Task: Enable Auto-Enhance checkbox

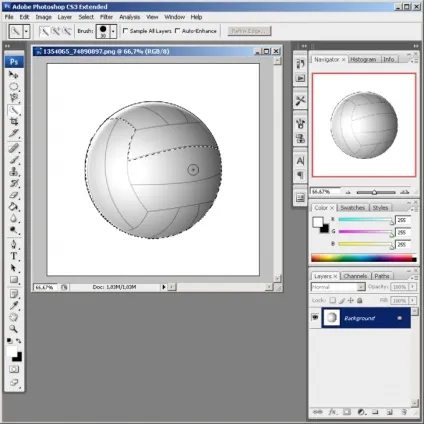Action: (177, 31)
